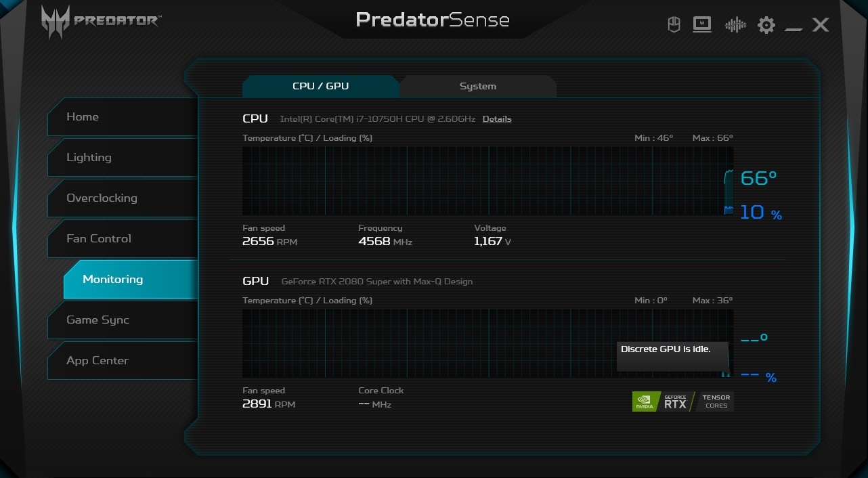This screenshot has height=478, width=868.
Task: Select the CPU / GPU tab
Action: click(320, 86)
